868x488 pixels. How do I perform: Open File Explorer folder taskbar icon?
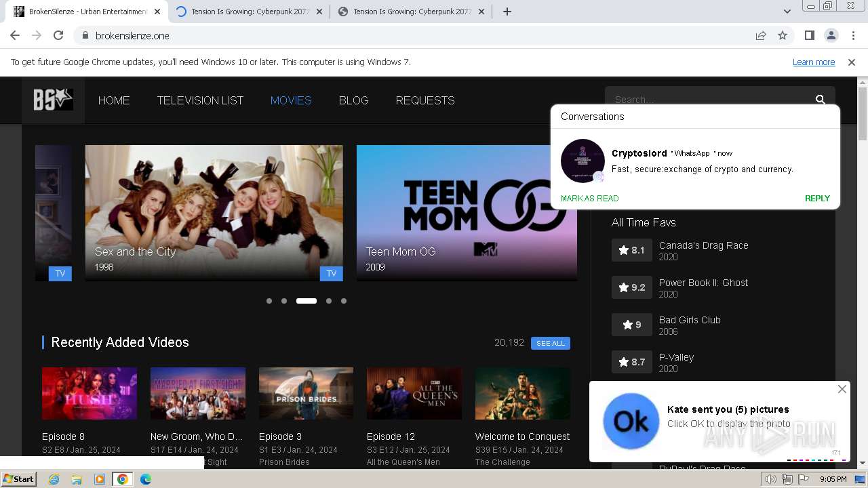pyautogui.click(x=77, y=479)
